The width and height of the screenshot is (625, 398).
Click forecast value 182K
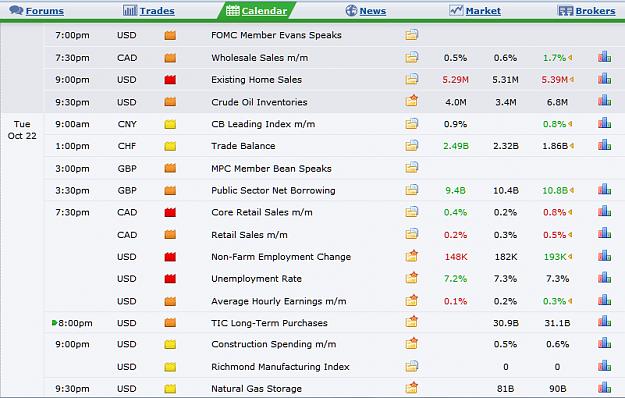coord(505,257)
